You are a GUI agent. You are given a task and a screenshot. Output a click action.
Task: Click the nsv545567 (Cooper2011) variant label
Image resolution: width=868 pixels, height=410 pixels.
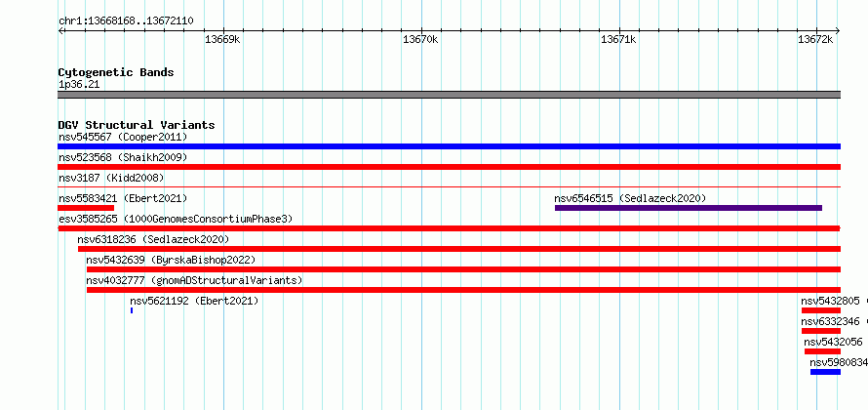(123, 137)
